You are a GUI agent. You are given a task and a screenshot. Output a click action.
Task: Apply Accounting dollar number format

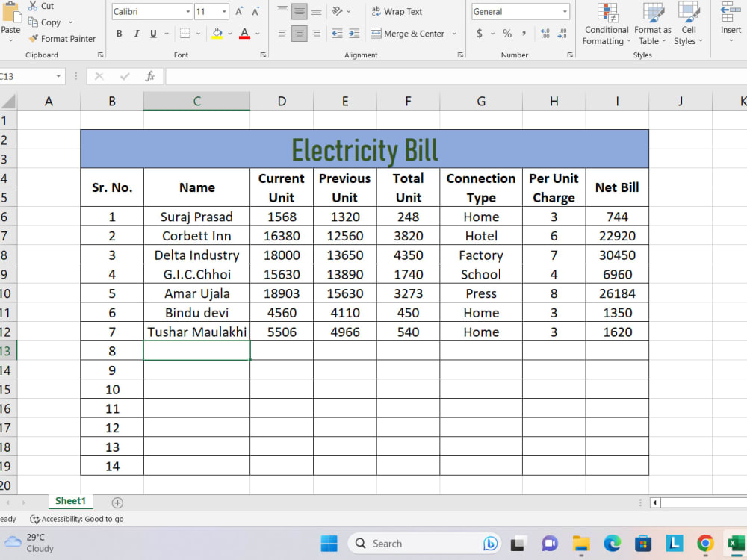click(480, 34)
